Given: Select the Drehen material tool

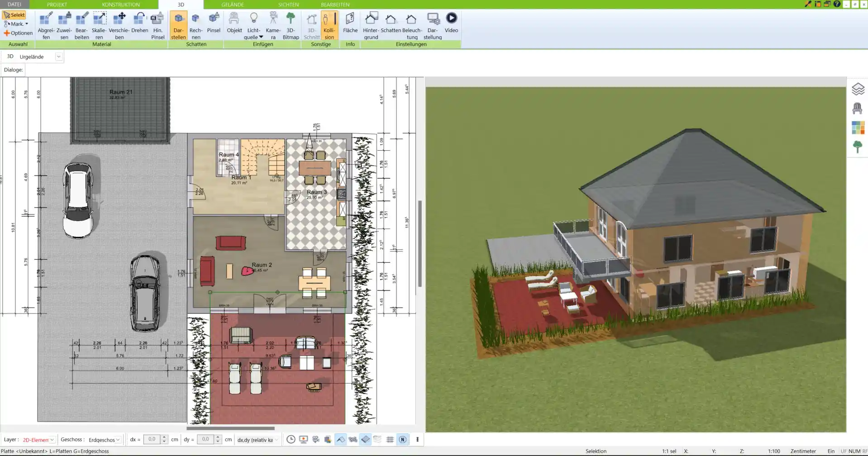Looking at the screenshot, I should 140,23.
